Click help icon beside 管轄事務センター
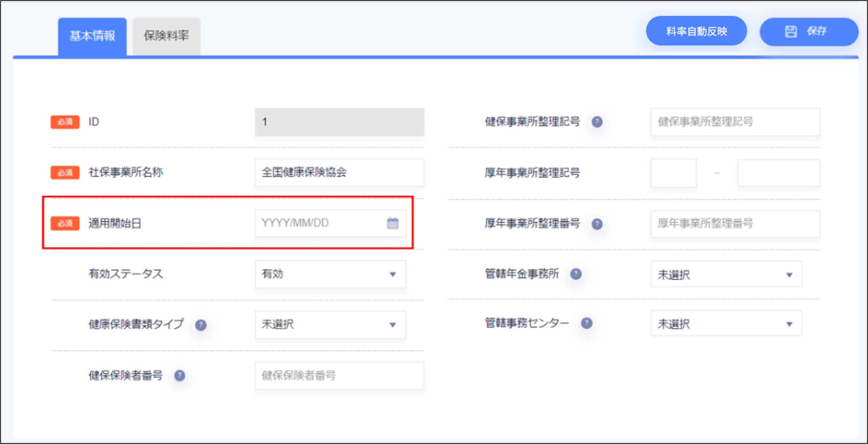The height and width of the screenshot is (444, 868). pos(586,323)
